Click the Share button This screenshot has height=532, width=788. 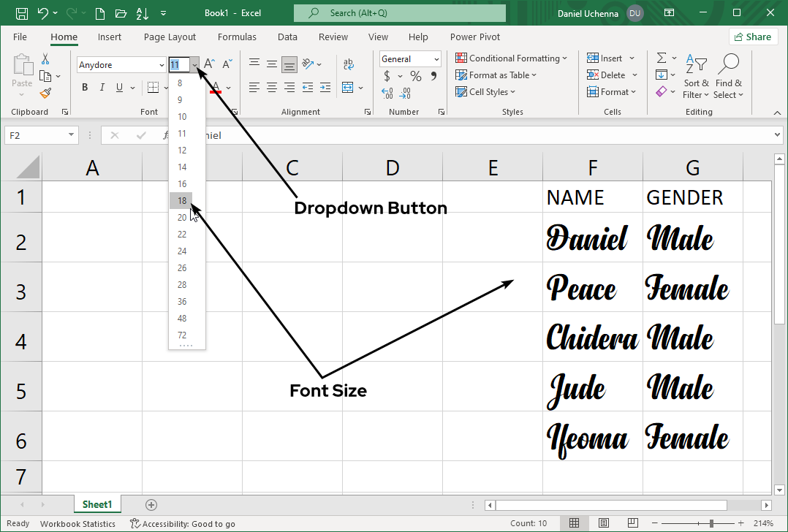tap(753, 36)
